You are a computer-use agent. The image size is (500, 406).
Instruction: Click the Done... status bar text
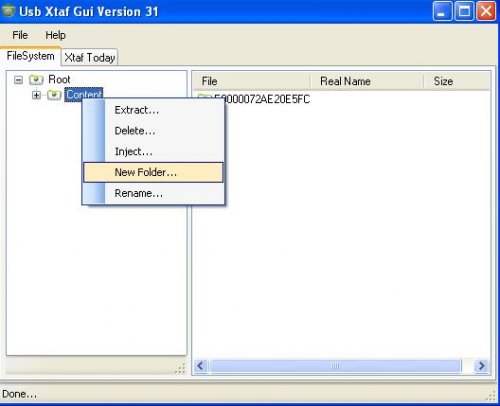(x=19, y=394)
